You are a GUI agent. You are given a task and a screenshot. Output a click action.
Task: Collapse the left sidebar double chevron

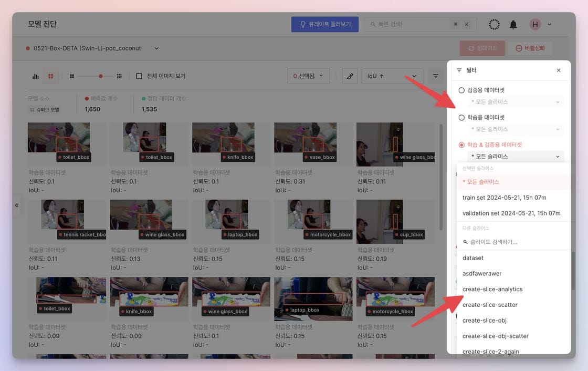click(x=16, y=205)
